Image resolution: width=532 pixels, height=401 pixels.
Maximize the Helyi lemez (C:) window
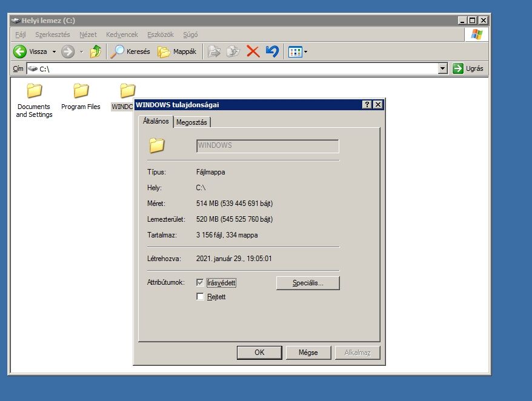tap(472, 21)
